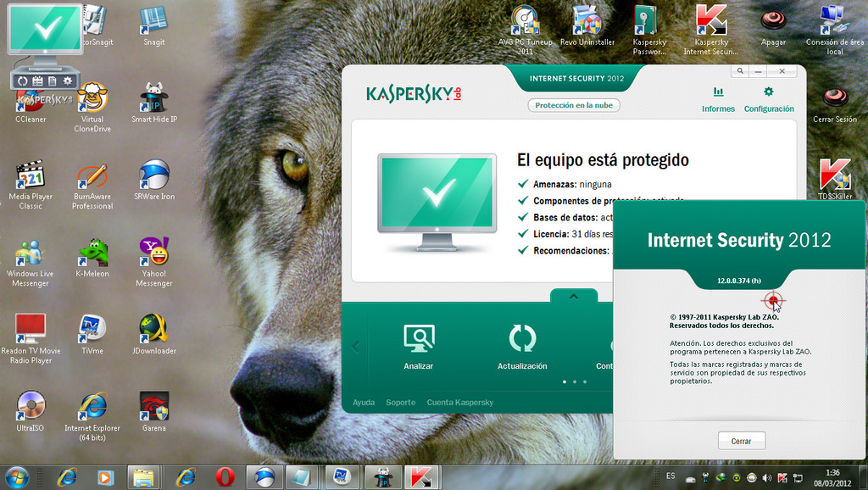Select the K-Meleon desktop icon

point(92,258)
